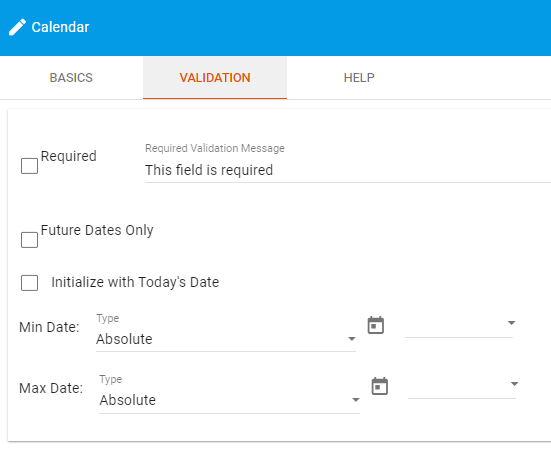The width and height of the screenshot is (551, 453).
Task: Tick Initialize with Today's Date checkbox
Action: coord(30,283)
